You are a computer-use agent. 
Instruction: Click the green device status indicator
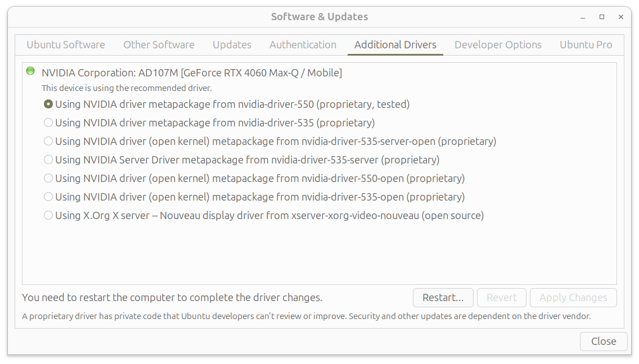click(30, 71)
